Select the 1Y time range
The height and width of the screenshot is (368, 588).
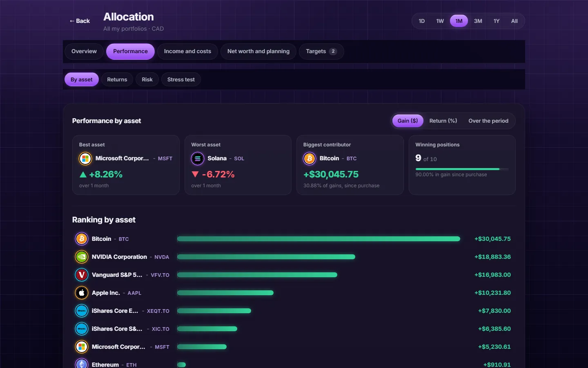(497, 21)
